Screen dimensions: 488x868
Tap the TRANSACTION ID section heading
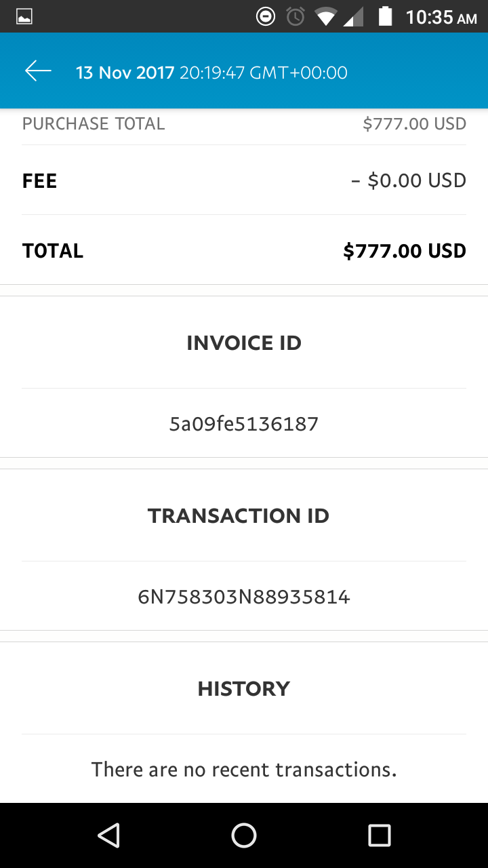tap(239, 516)
